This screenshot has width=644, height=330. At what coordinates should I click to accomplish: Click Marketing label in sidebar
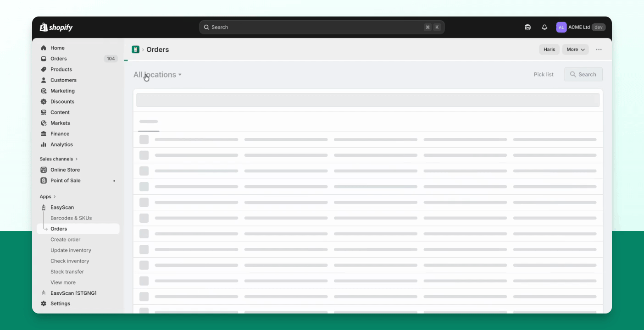pyautogui.click(x=62, y=91)
